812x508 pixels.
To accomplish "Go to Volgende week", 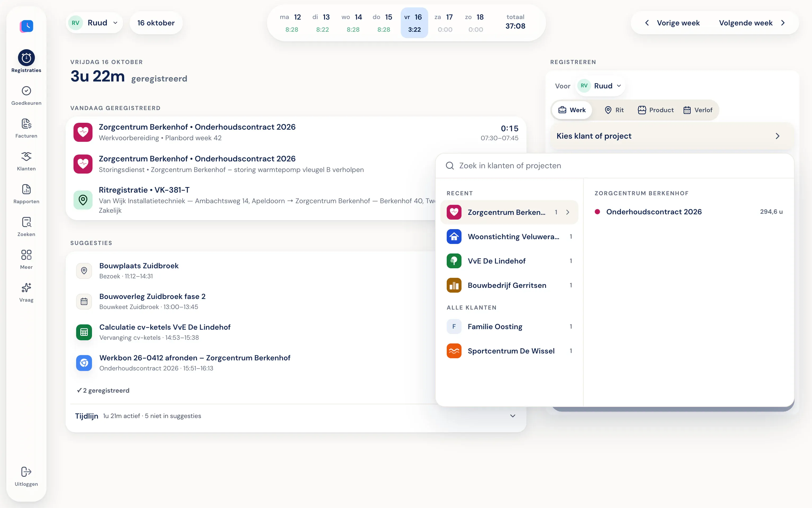I will coord(752,23).
